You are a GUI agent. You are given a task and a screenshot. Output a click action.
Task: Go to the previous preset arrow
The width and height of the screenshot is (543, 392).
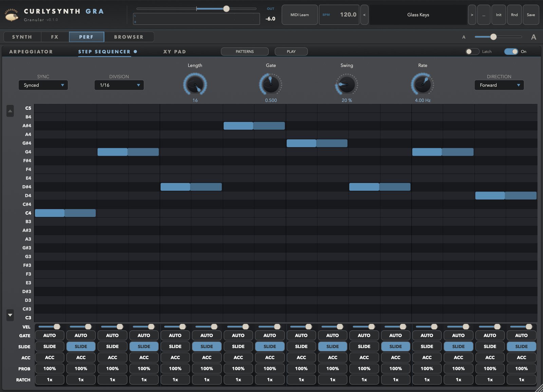click(x=364, y=15)
